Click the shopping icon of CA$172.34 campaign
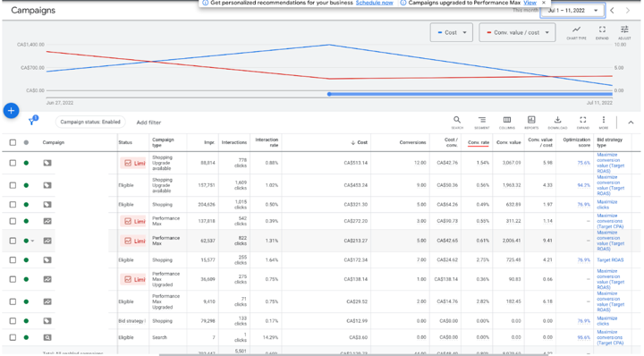The width and height of the screenshot is (644, 356). pyautogui.click(x=47, y=260)
